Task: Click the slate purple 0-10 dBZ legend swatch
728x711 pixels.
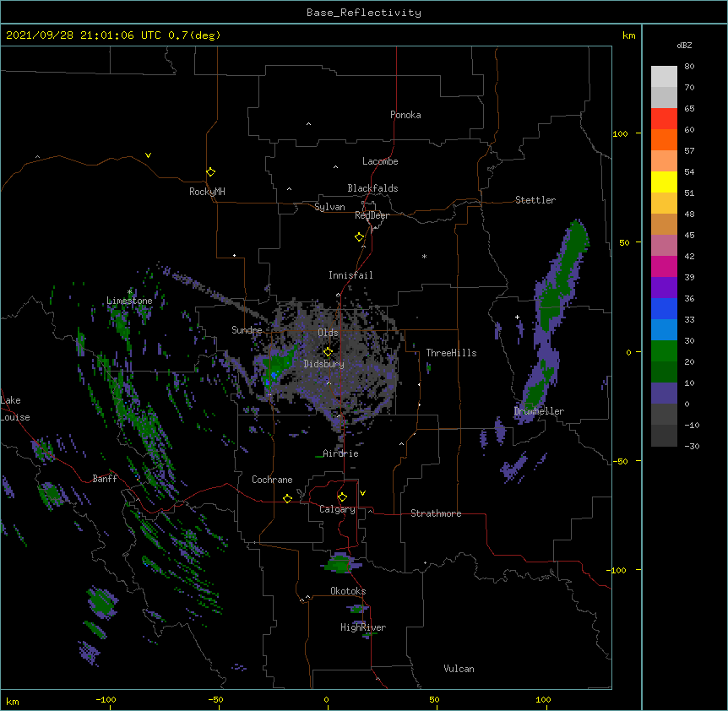Action: point(664,393)
